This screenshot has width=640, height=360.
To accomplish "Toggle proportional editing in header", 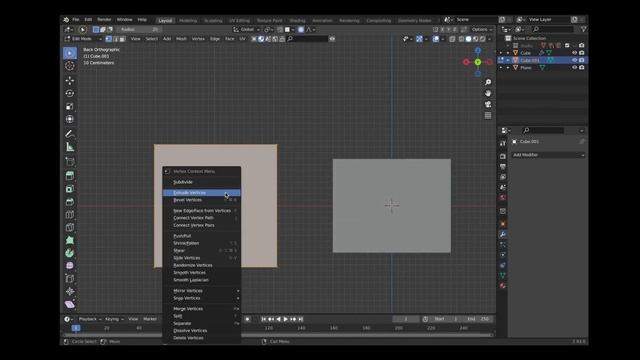I will click(301, 29).
